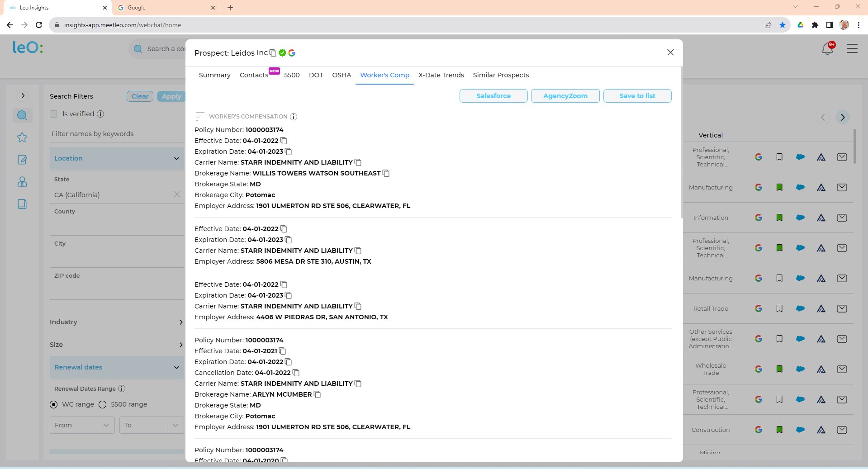Toggle bookmark in the Information row
The height and width of the screenshot is (469, 868).
[779, 218]
